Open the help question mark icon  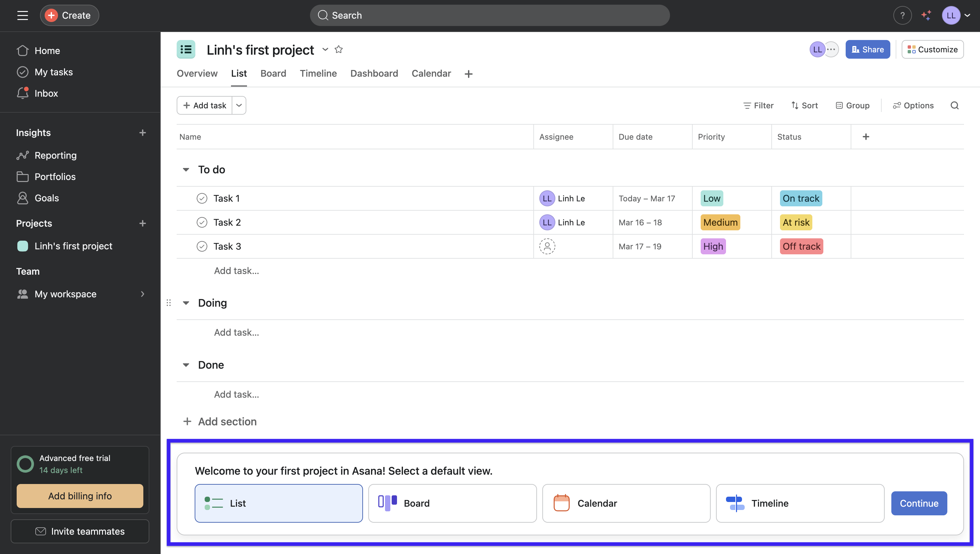(x=902, y=15)
